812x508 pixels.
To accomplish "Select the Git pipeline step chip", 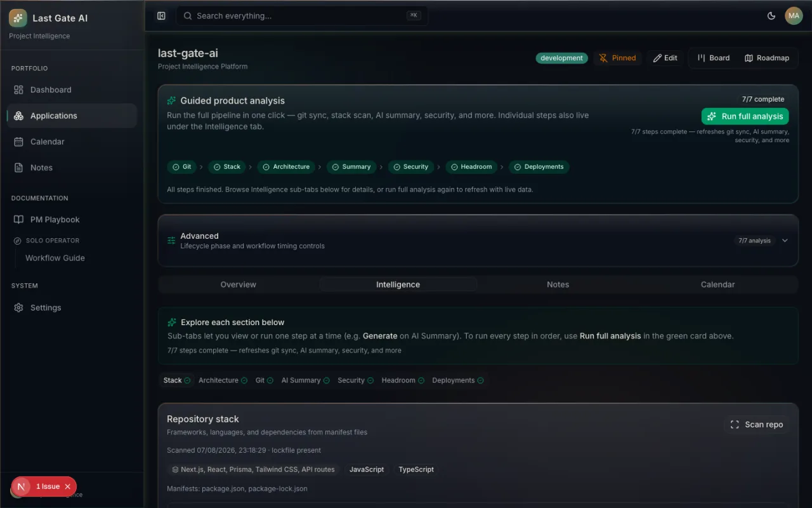I will pos(181,167).
